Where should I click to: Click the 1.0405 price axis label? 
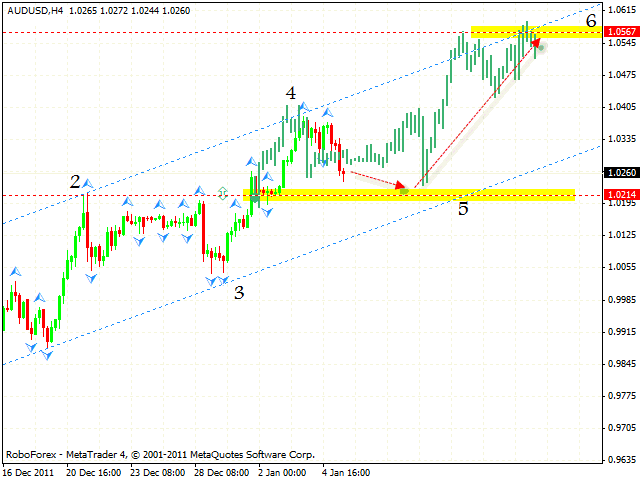coord(620,107)
